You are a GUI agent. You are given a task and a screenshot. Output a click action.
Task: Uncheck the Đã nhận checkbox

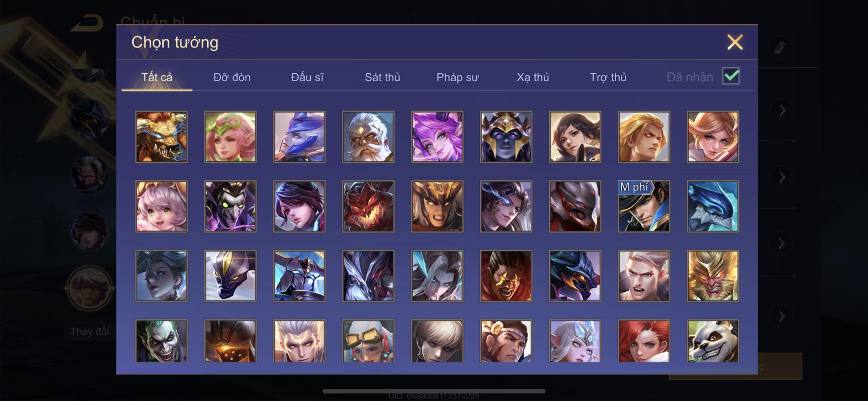pos(731,76)
